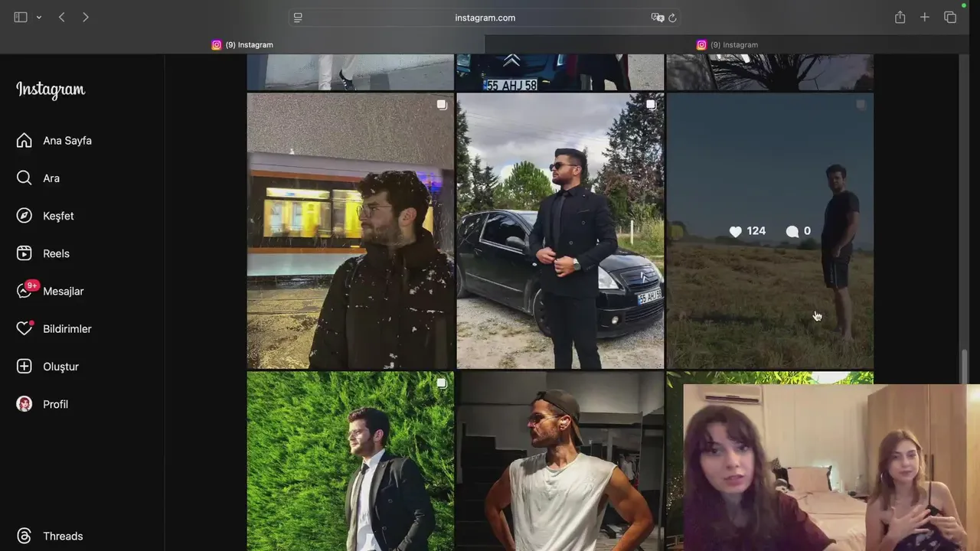980x551 pixels.
Task: Go back with Safari back arrow
Action: tap(62, 17)
